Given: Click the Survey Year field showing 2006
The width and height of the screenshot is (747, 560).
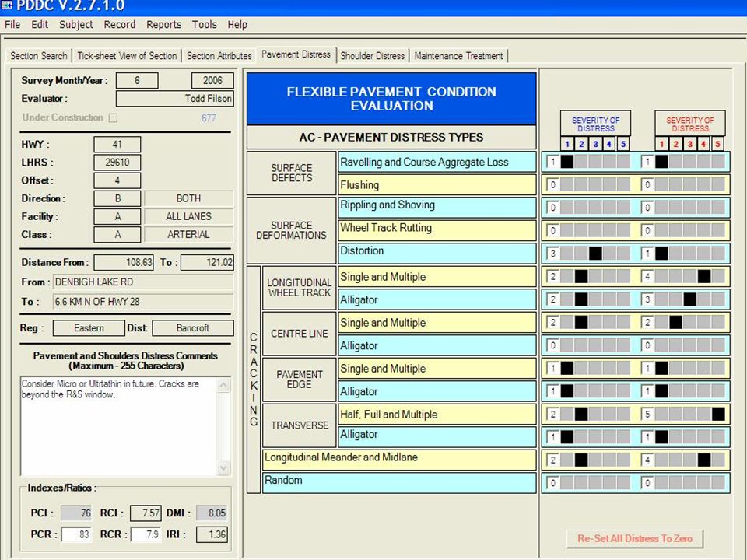Looking at the screenshot, I should coord(212,80).
